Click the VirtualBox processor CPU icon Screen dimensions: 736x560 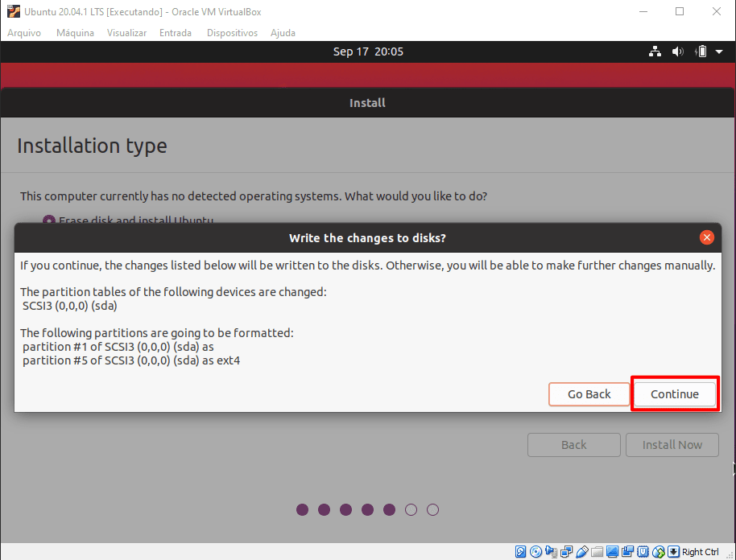click(643, 552)
